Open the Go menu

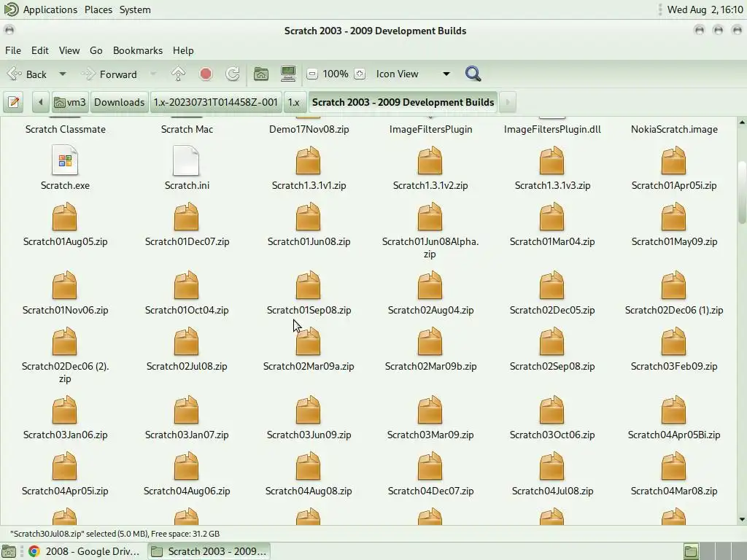point(96,50)
